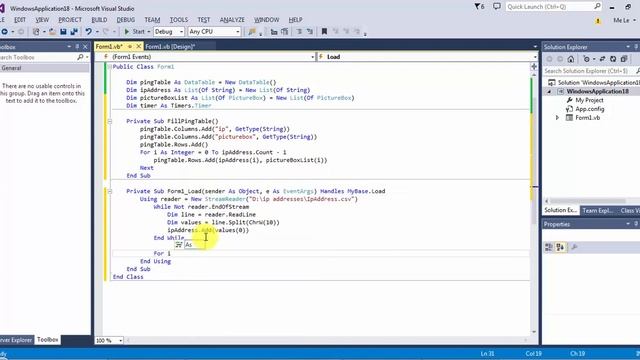Open the feedback speech bubble icon
The height and width of the screenshot is (360, 640).
497,7
